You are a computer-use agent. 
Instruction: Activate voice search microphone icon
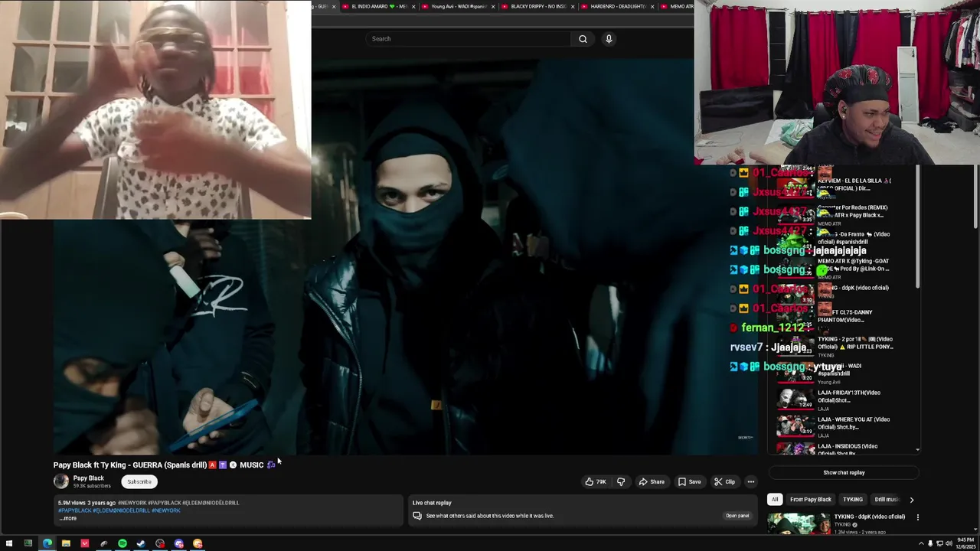point(609,39)
